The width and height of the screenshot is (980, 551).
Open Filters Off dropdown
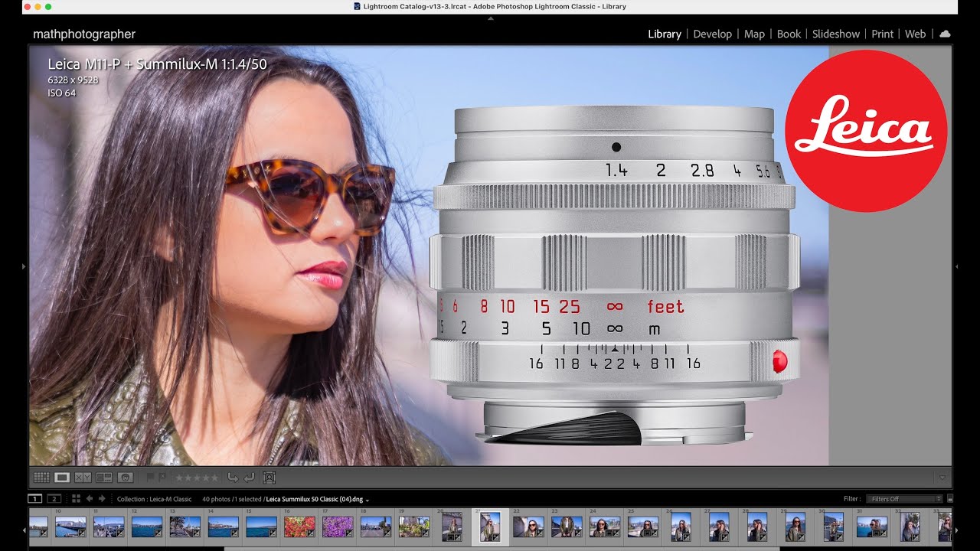[904, 499]
